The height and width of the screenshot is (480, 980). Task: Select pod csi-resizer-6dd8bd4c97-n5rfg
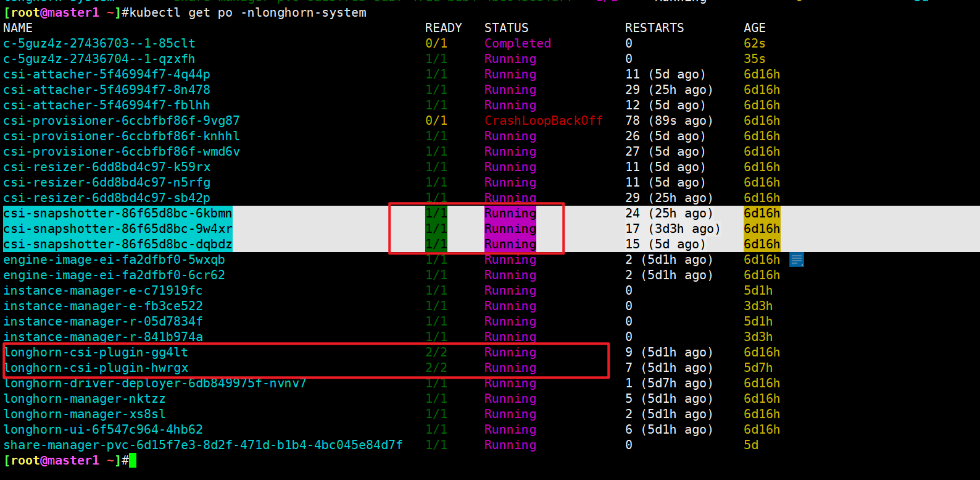click(107, 182)
